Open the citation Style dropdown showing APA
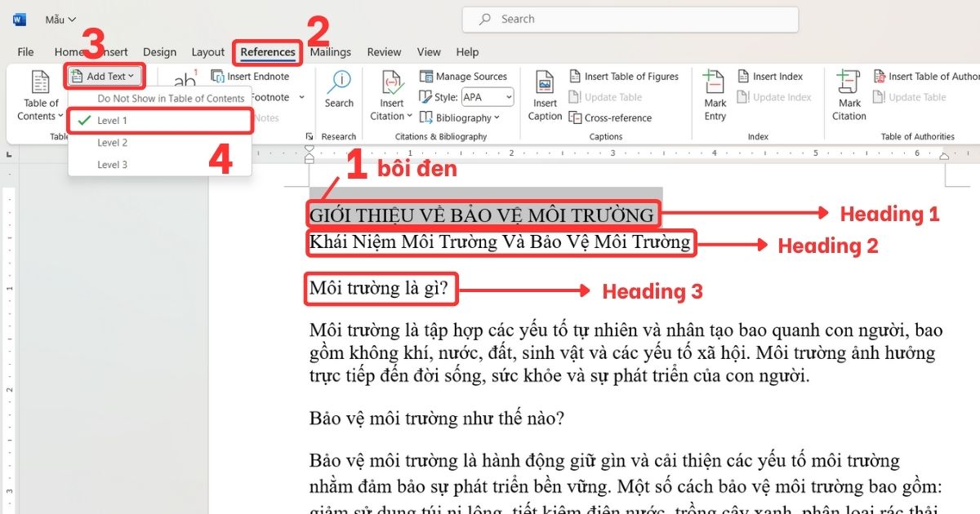This screenshot has height=514, width=980. [x=485, y=96]
